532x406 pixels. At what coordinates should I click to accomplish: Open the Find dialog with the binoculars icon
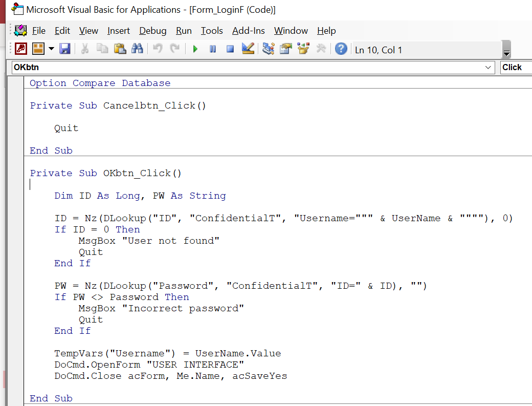138,49
